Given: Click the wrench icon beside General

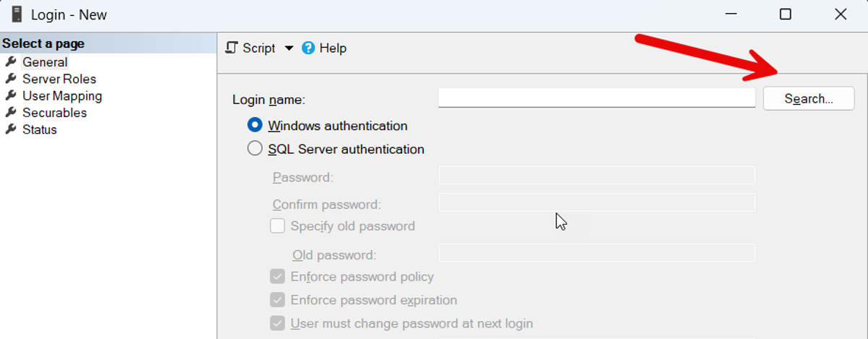Looking at the screenshot, I should (11, 62).
